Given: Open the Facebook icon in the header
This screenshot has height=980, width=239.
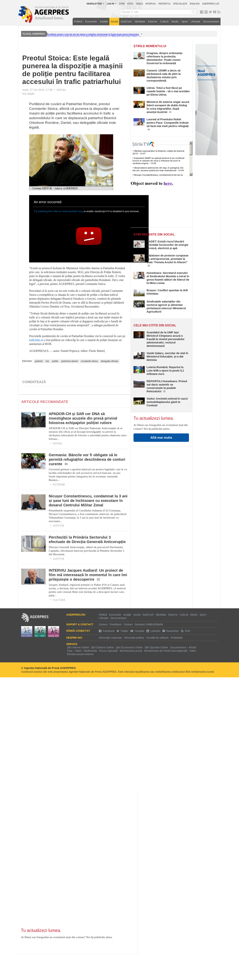Looking at the screenshot, I should click(x=202, y=12).
